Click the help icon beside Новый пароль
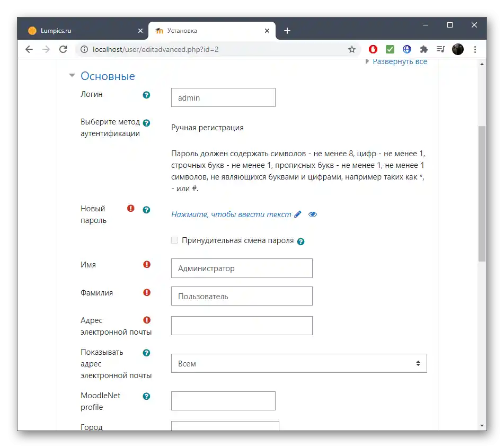Viewport: 504px width, 448px height. [x=146, y=210]
